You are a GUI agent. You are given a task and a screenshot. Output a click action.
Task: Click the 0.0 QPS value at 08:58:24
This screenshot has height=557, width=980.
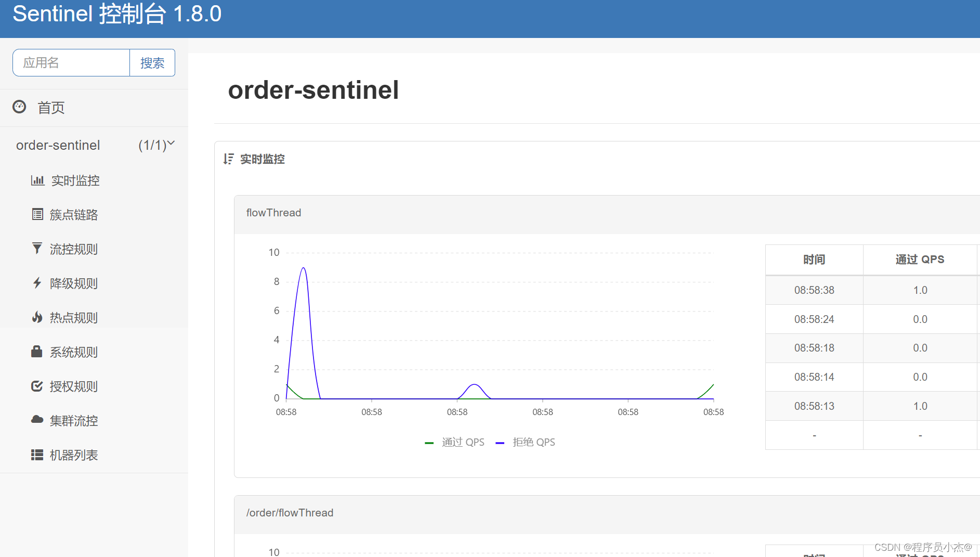[x=920, y=319]
